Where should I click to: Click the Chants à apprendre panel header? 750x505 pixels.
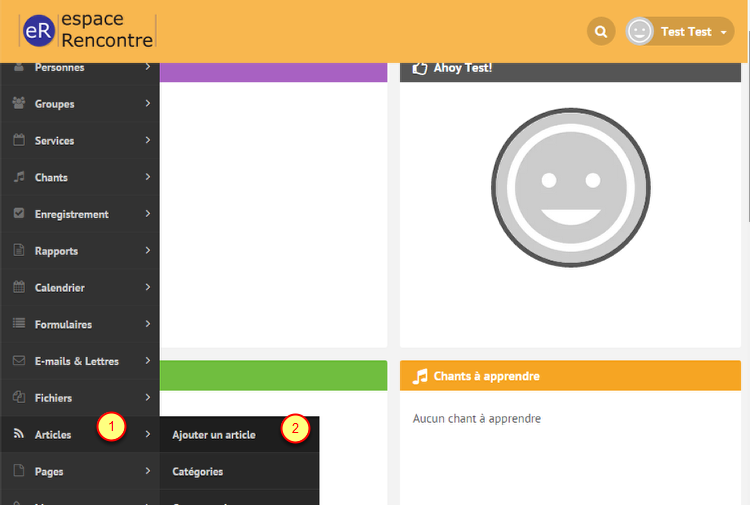point(570,376)
